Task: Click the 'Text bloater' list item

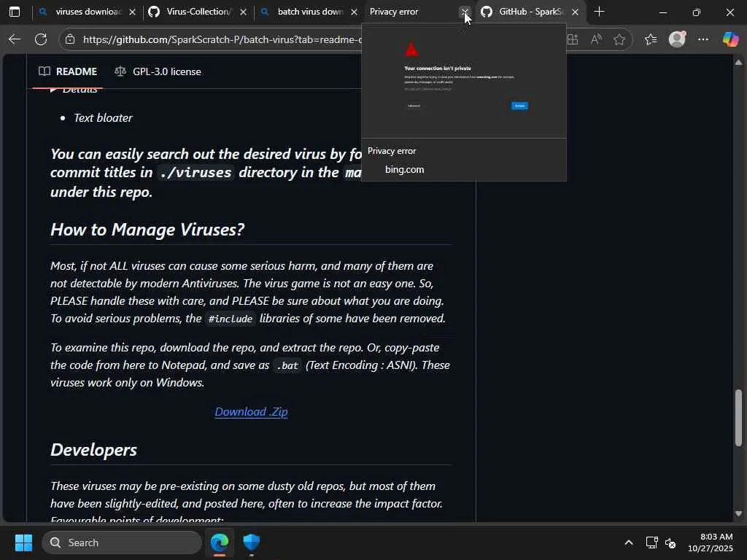Action: click(x=103, y=117)
